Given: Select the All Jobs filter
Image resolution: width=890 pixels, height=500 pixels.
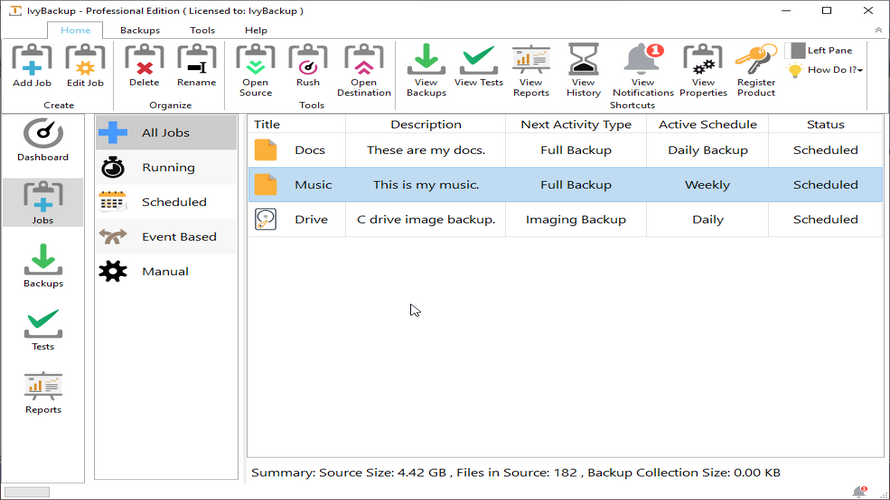Looking at the screenshot, I should click(166, 133).
